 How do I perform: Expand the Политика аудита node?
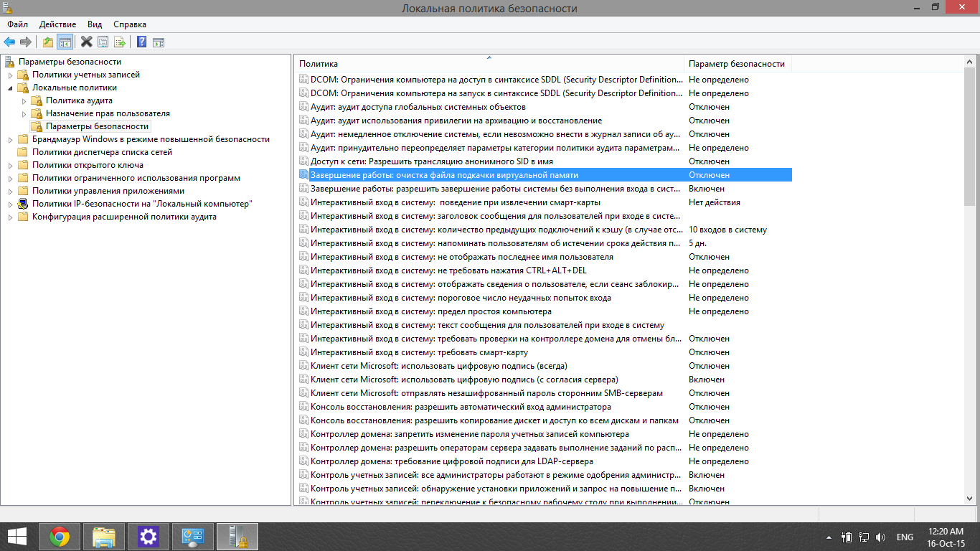[24, 100]
